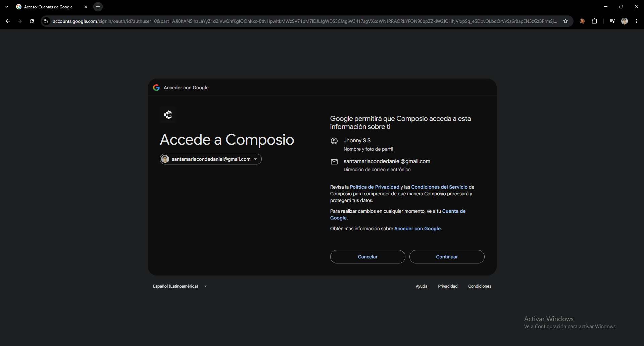Click the Nombre y foto de perfil label
Viewport: 644px width, 346px height.
368,149
